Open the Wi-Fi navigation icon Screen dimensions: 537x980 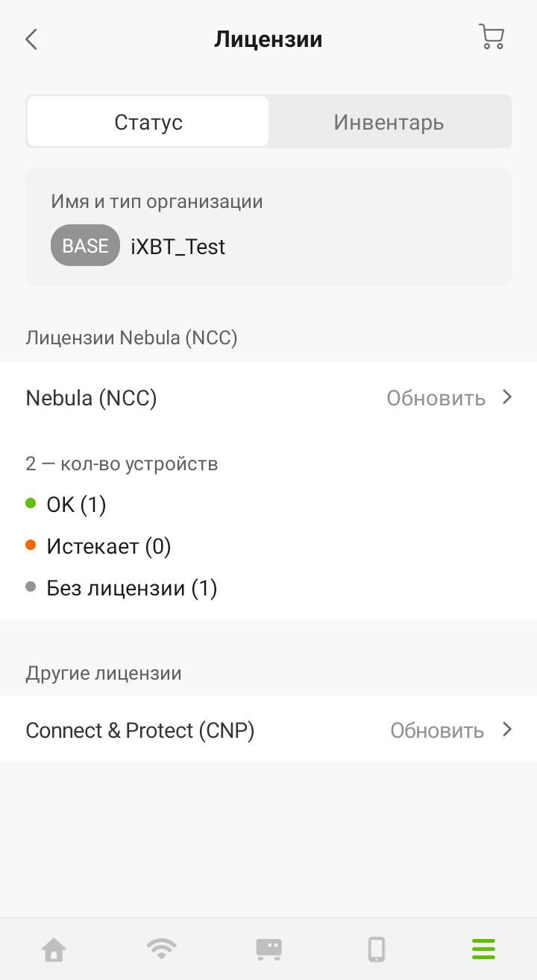pos(161,949)
